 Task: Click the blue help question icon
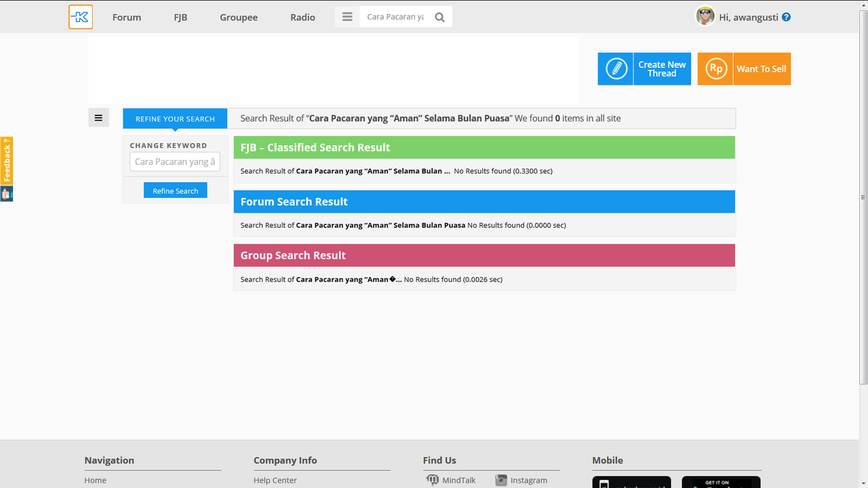coord(786,17)
